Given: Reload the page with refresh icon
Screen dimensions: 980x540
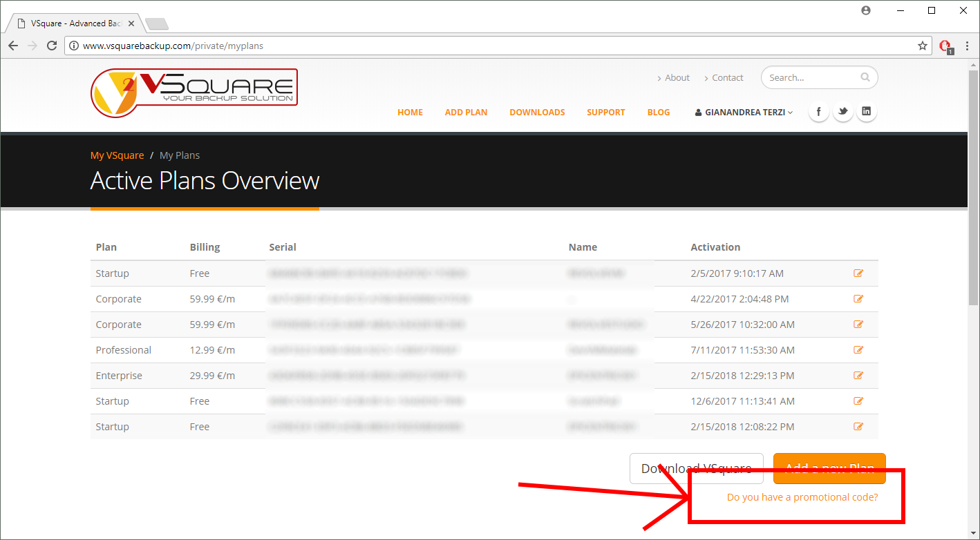Looking at the screenshot, I should 52,46.
